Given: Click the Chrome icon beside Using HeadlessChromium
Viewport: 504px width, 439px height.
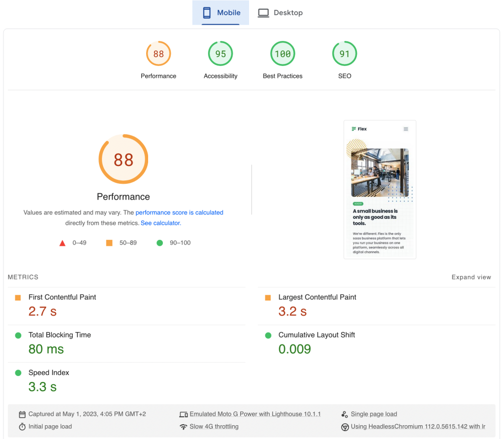Looking at the screenshot, I should (345, 427).
